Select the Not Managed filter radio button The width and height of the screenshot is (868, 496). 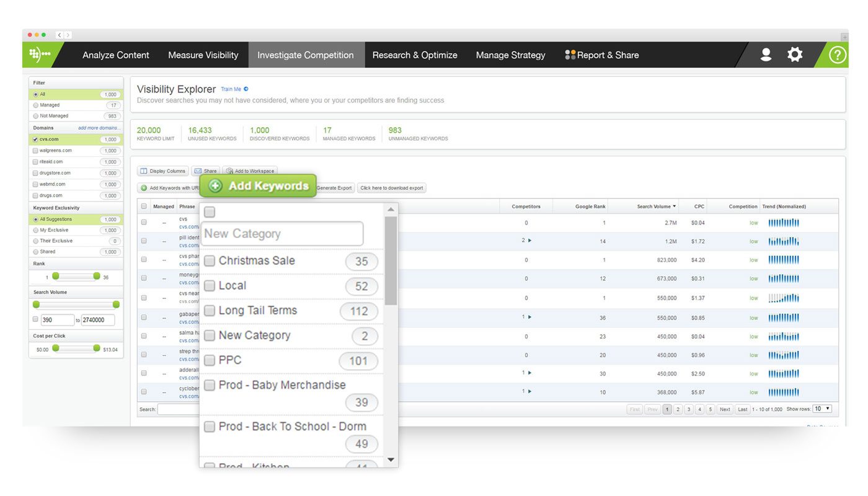pos(36,116)
